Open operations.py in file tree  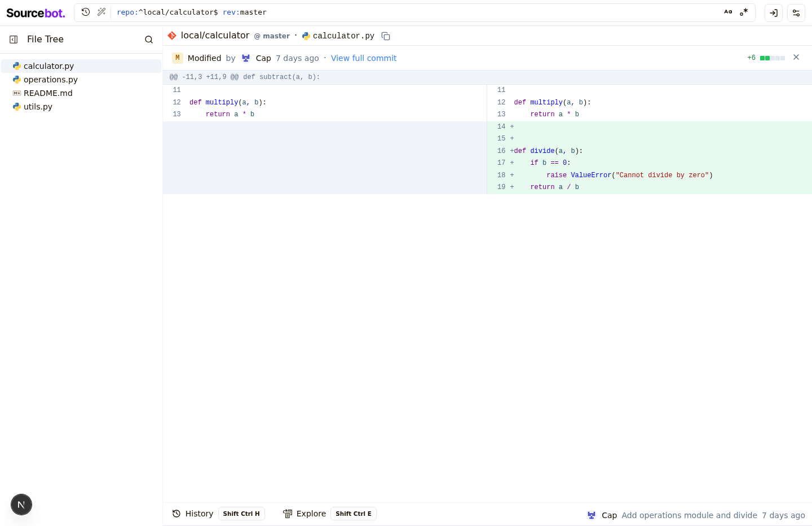(x=81, y=80)
